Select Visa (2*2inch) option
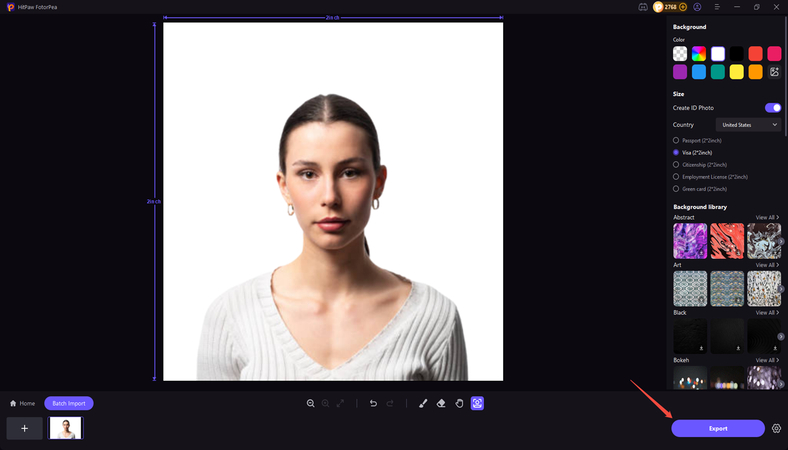The height and width of the screenshot is (450, 788). pyautogui.click(x=693, y=152)
